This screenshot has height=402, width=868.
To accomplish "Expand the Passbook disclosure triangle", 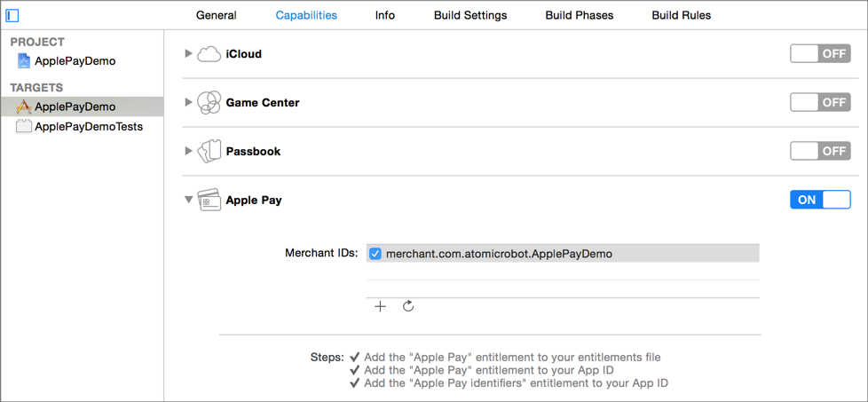I will 188,151.
